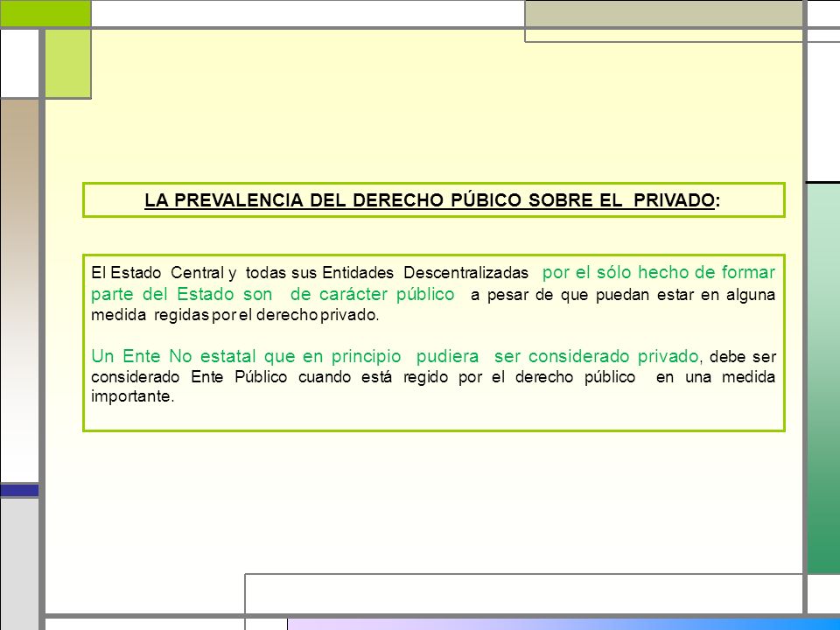
Task: Click the green text 'parte del Estado son de carácter público'
Action: pos(273,294)
